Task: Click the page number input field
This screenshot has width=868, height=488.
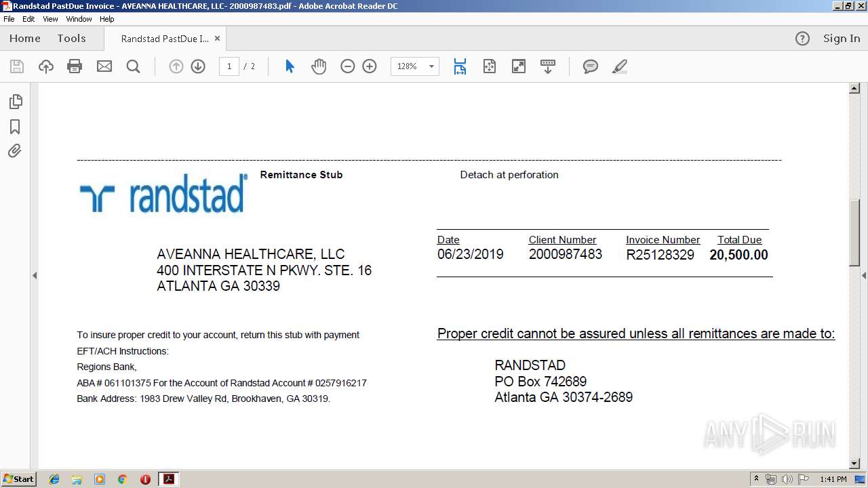Action: 229,66
